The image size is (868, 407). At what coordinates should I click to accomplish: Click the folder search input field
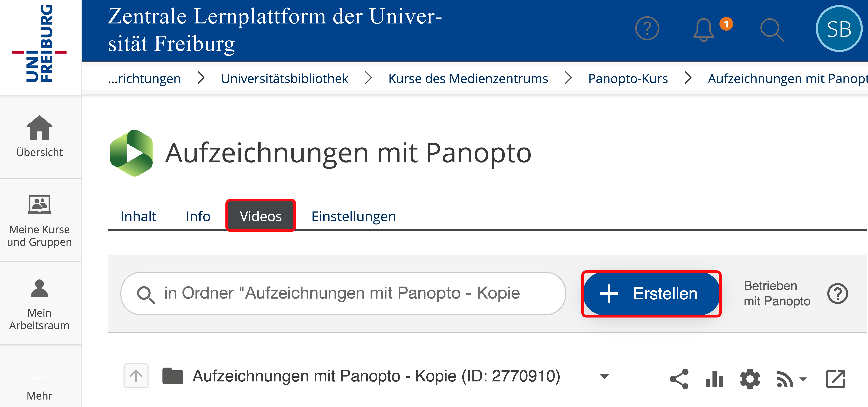(343, 293)
